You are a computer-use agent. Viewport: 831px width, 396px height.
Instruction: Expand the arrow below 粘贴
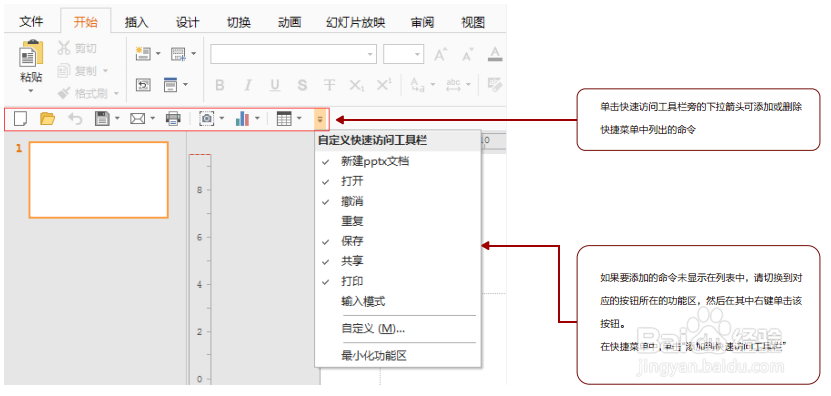pyautogui.click(x=31, y=91)
